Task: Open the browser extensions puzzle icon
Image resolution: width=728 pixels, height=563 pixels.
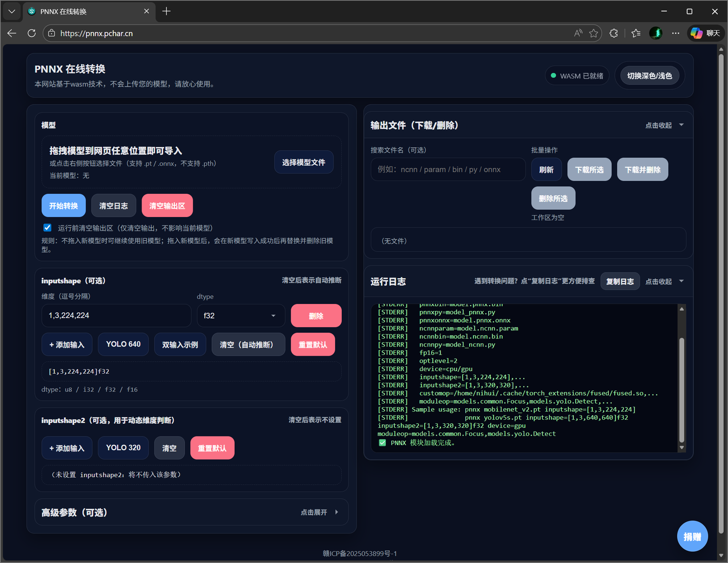Action: 614,33
